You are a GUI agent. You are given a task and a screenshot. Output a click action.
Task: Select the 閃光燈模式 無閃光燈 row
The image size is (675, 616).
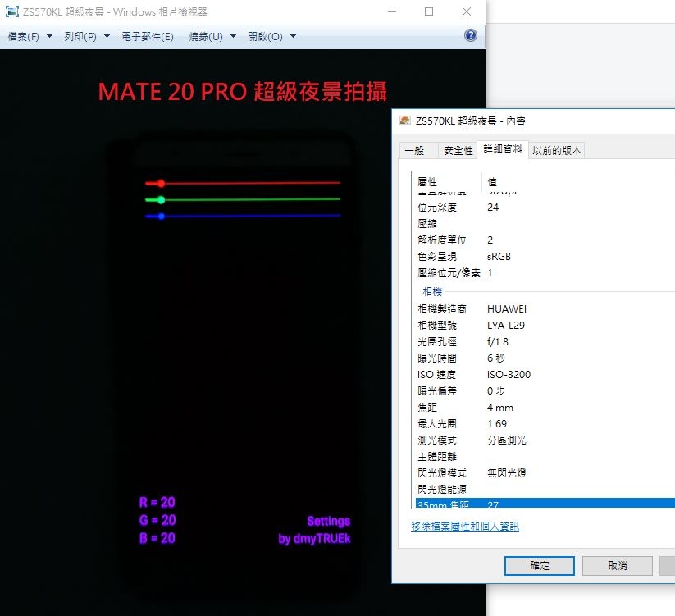point(545,472)
